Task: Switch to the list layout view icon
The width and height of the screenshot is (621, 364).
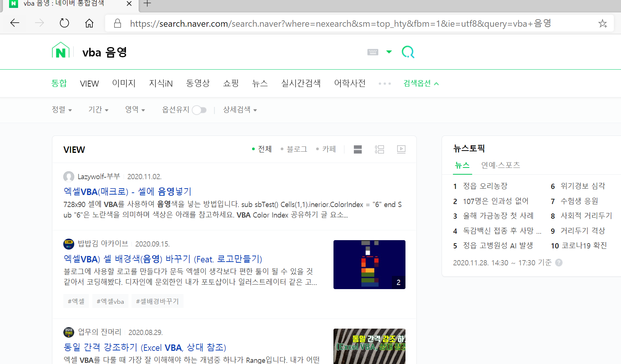Action: click(x=379, y=149)
